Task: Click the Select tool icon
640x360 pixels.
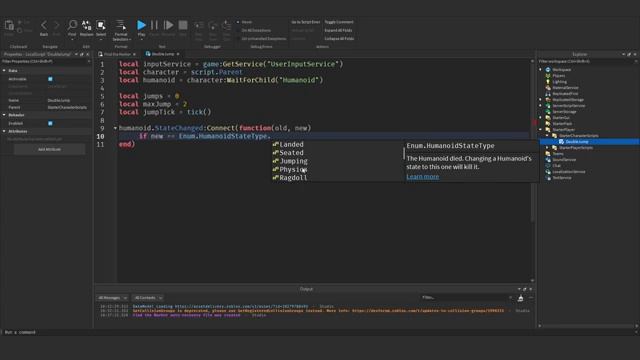Action: pos(101,25)
